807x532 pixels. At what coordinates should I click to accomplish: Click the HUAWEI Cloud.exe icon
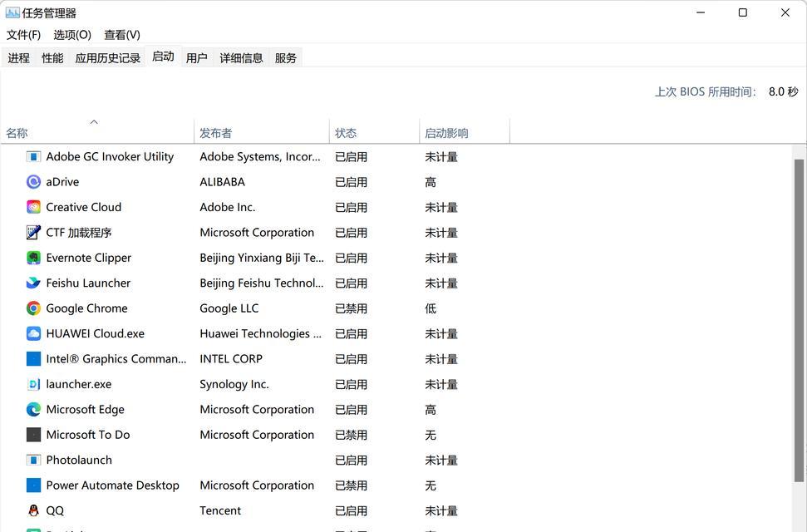pyautogui.click(x=33, y=333)
